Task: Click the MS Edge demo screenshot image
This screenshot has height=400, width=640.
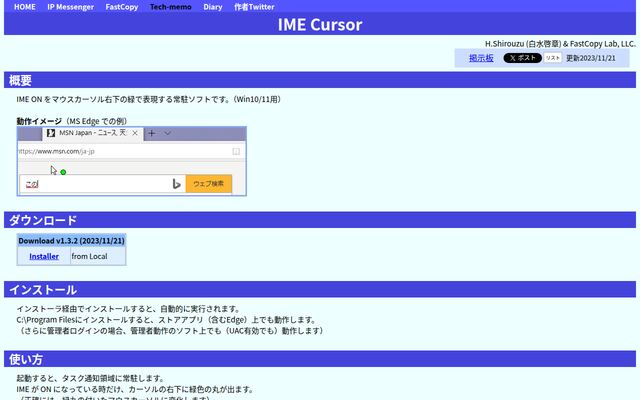Action: [x=131, y=161]
